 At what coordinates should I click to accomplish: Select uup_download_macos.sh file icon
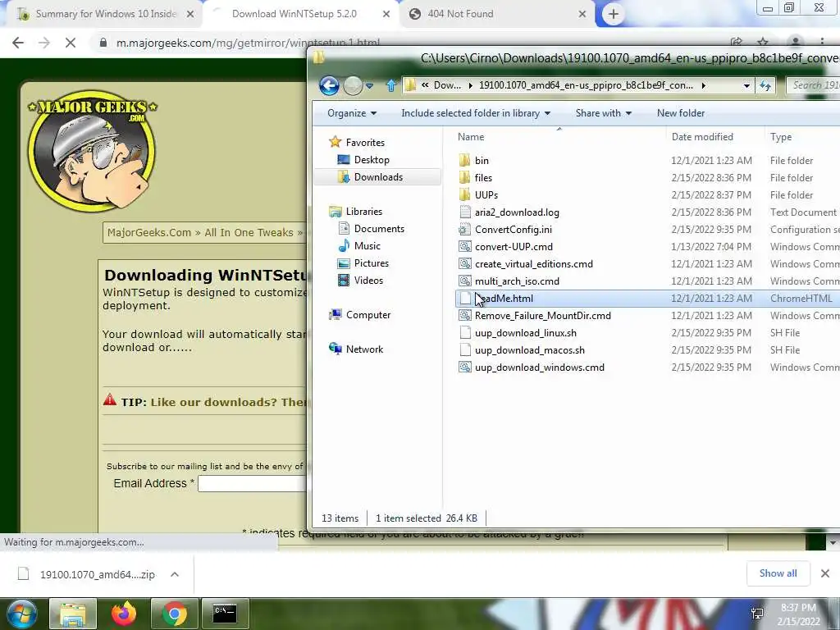pyautogui.click(x=465, y=349)
